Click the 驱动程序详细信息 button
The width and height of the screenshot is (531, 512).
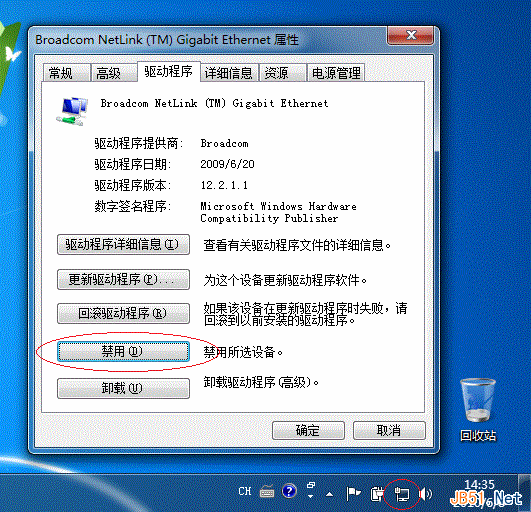click(123, 244)
